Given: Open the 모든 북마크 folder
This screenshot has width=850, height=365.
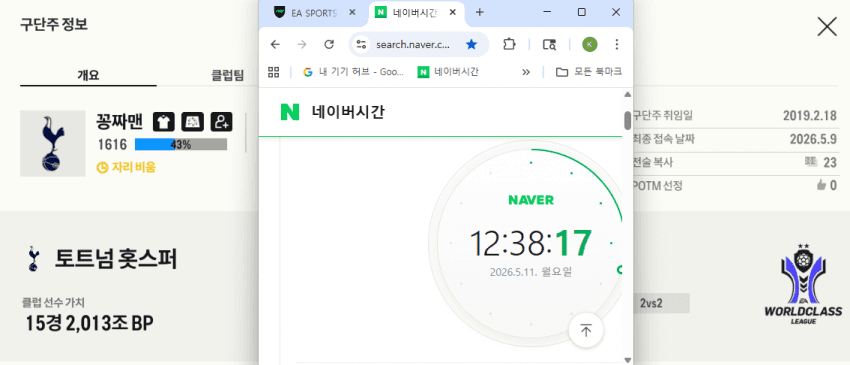Looking at the screenshot, I should click(x=589, y=72).
